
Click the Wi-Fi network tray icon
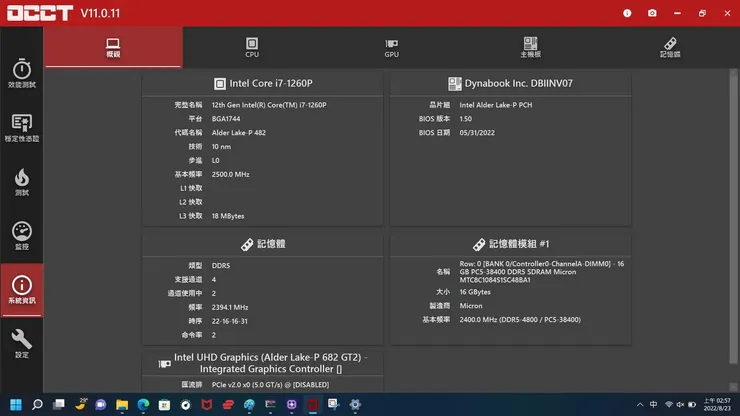[x=669, y=405]
